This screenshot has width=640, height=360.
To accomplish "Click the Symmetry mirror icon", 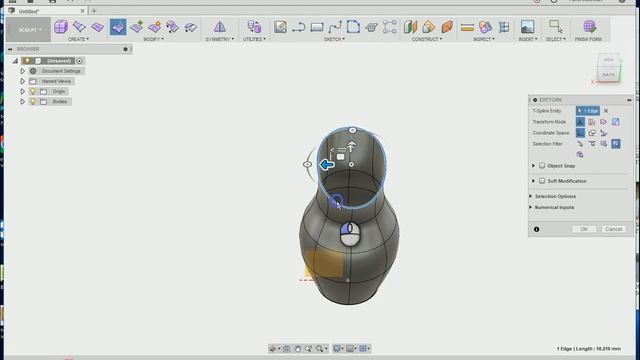I will pos(220,27).
